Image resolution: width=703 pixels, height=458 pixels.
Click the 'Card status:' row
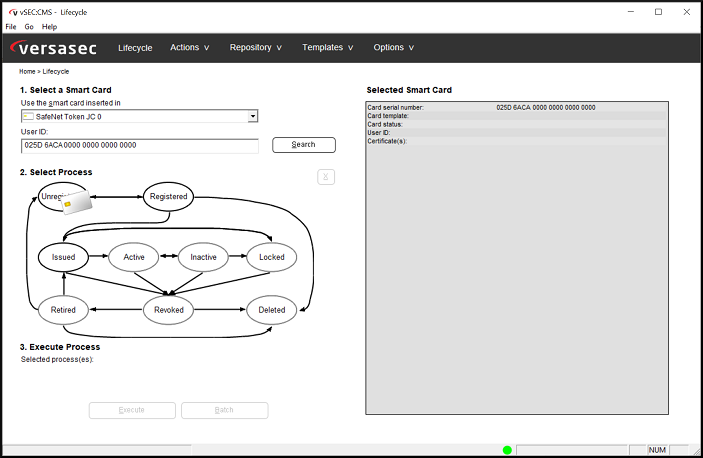516,125
